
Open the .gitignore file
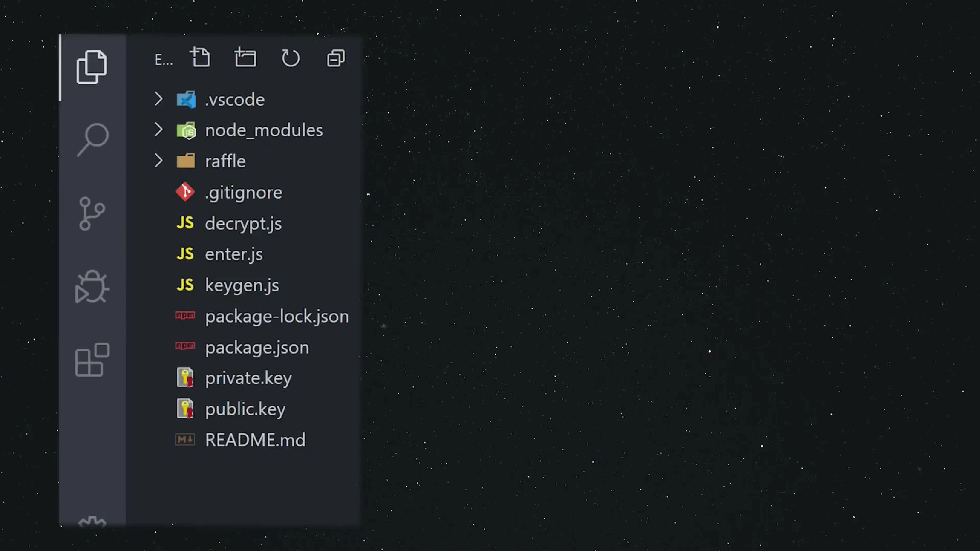pyautogui.click(x=244, y=192)
